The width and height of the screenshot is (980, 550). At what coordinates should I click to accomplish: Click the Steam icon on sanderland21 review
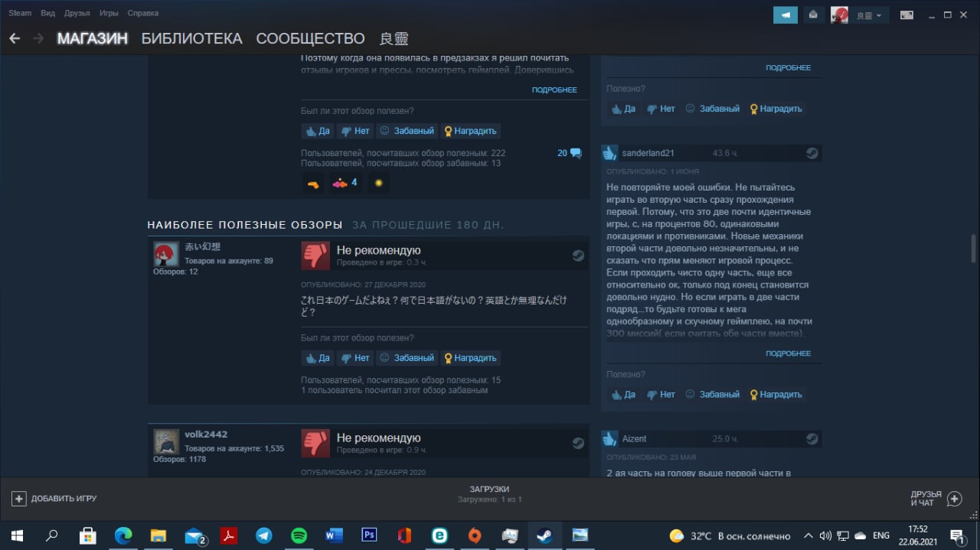pos(812,153)
